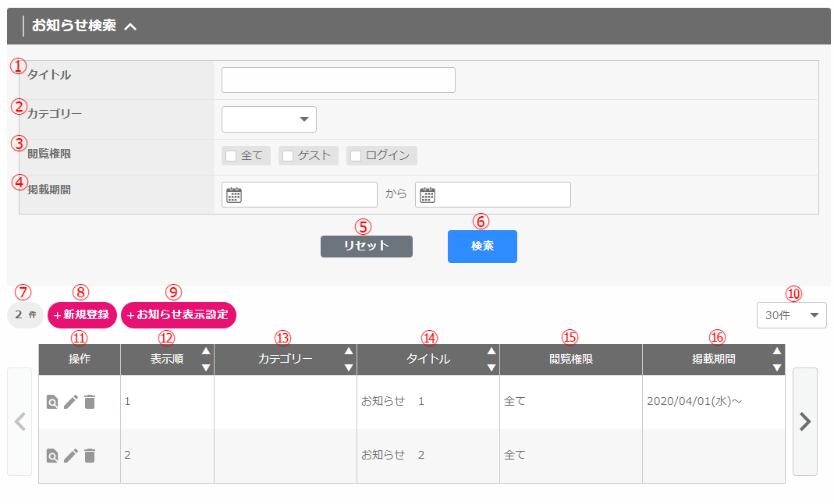Screen dimensions: 834x504
Task: Expand the 30件 page size dropdown
Action: (x=791, y=315)
